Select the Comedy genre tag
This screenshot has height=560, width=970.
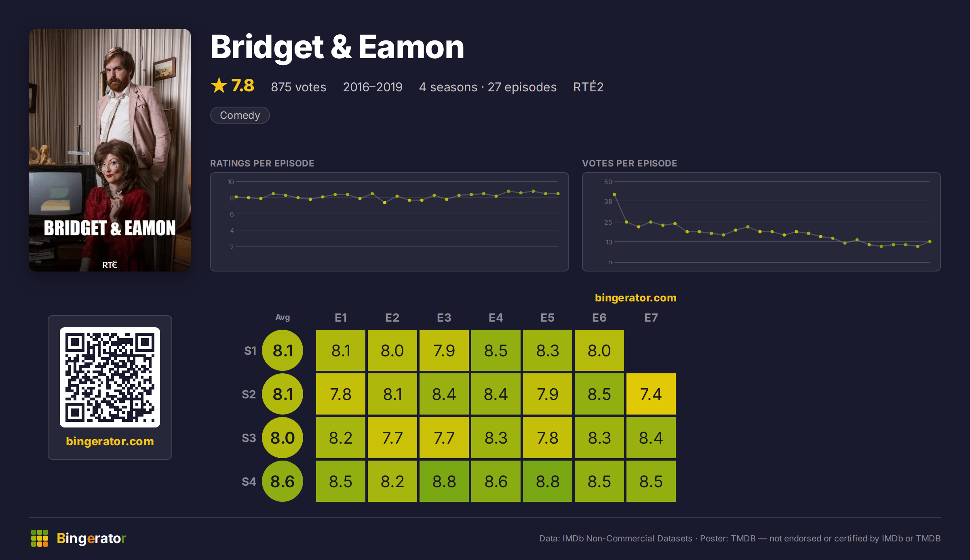240,115
